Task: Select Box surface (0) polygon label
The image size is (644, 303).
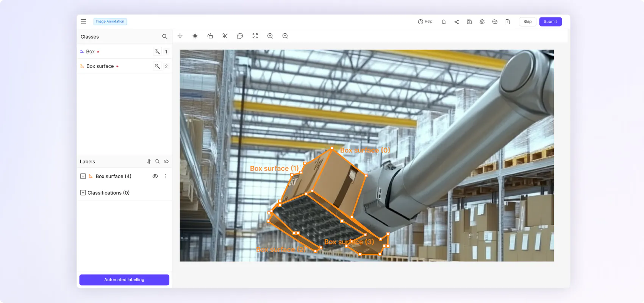Action: pos(365,150)
